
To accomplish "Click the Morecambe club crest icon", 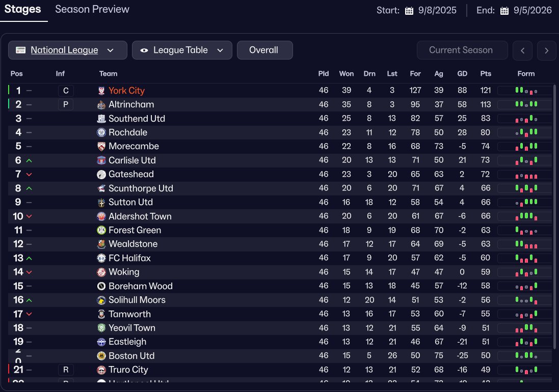I will [101, 147].
